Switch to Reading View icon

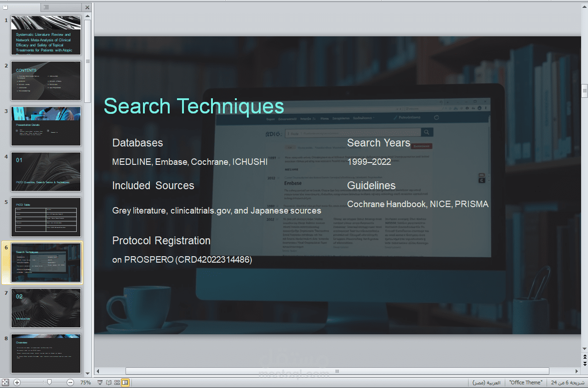pyautogui.click(x=108, y=382)
